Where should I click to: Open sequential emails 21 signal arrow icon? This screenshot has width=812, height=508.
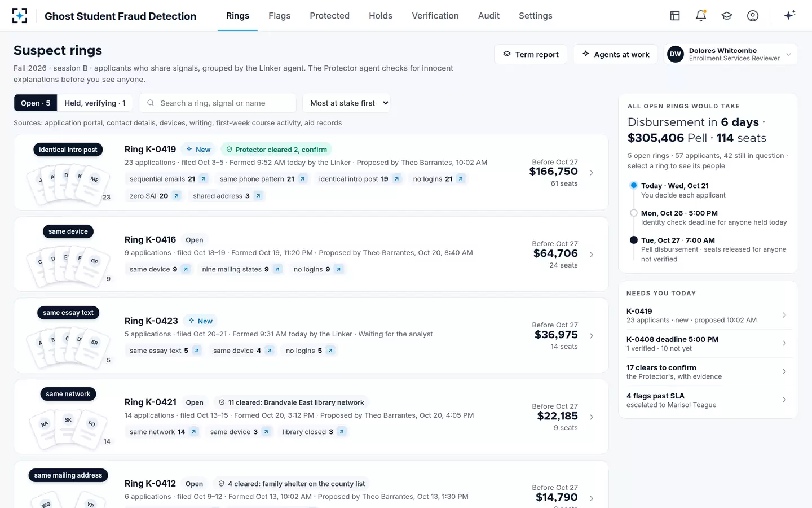pyautogui.click(x=204, y=179)
